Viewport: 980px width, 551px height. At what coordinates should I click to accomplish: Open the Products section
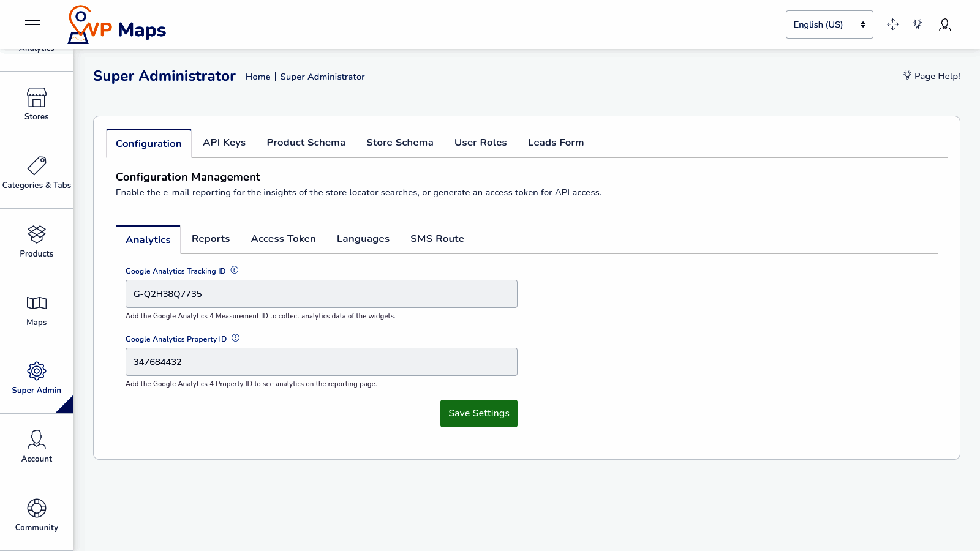(x=37, y=242)
